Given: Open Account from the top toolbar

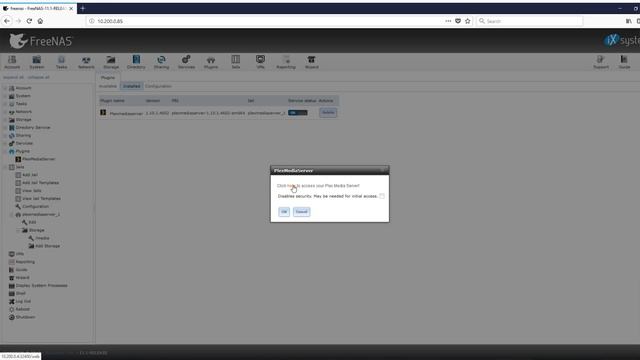Looking at the screenshot, I should pos(12,62).
